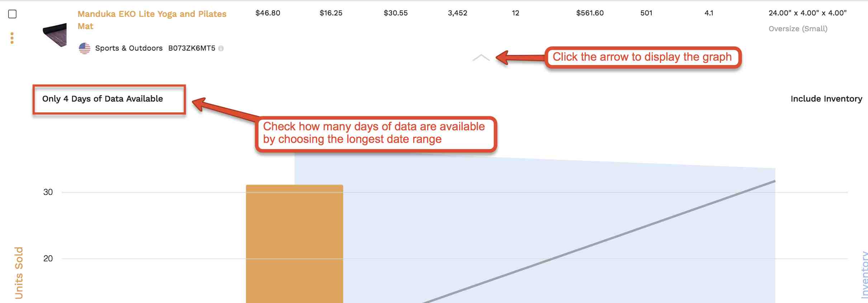Click the Units Sold axis label

coord(19,273)
